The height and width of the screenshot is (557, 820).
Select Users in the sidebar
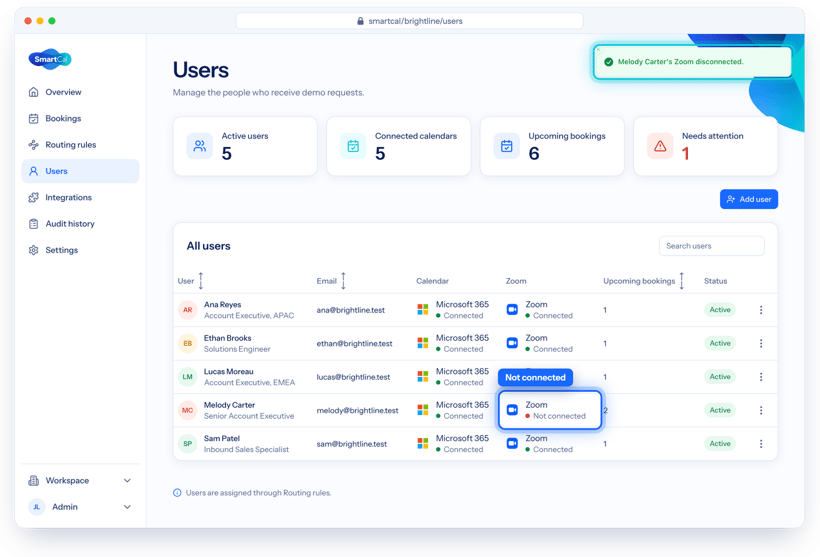click(80, 171)
